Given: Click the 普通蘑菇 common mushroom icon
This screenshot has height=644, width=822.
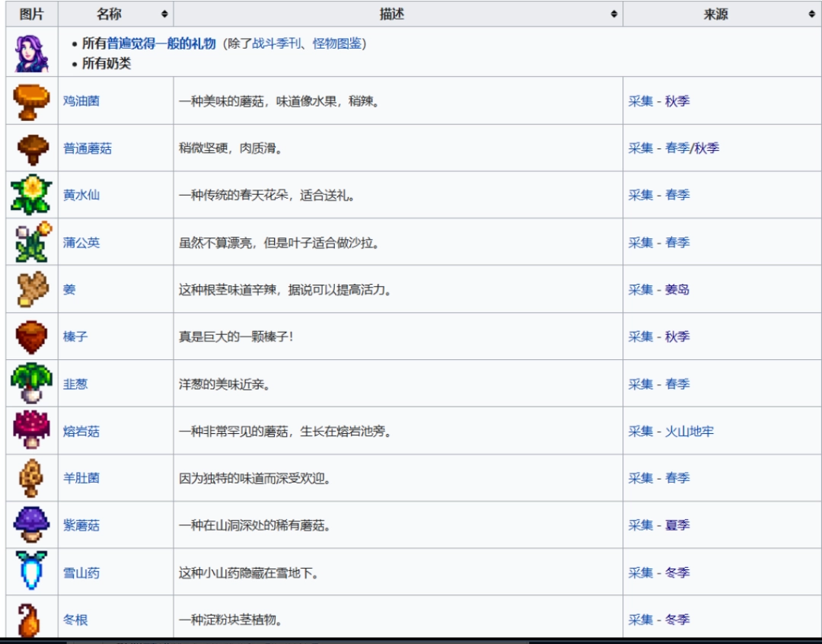Looking at the screenshot, I should (x=33, y=149).
